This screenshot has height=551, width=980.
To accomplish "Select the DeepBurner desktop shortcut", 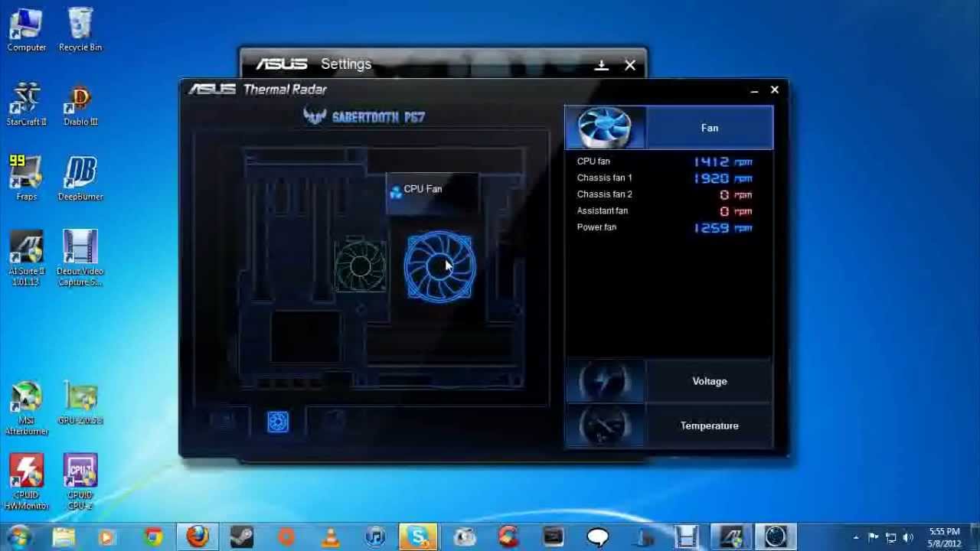I will (80, 178).
